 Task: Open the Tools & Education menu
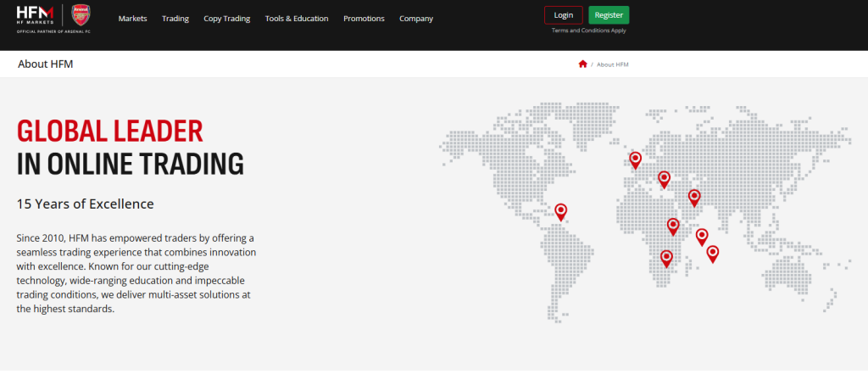click(297, 19)
